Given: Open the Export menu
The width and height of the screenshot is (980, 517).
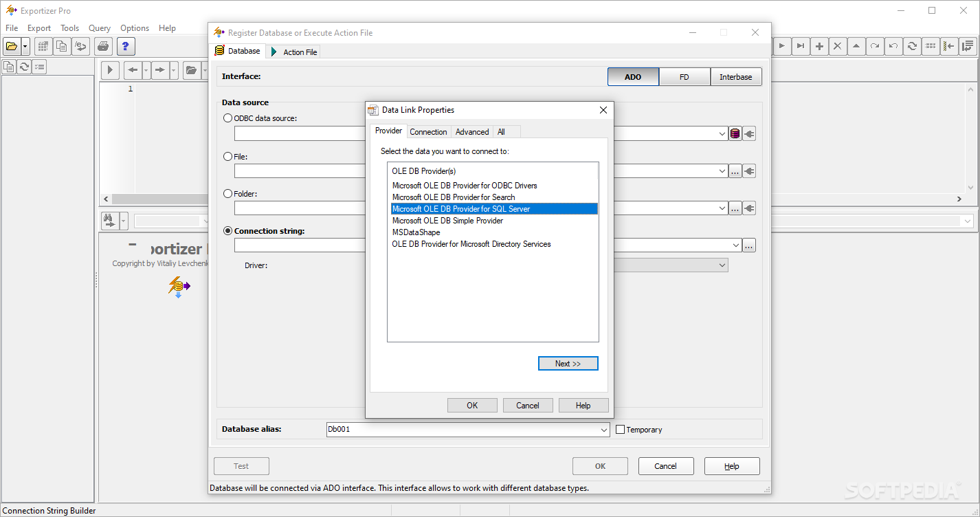Looking at the screenshot, I should pyautogui.click(x=39, y=28).
